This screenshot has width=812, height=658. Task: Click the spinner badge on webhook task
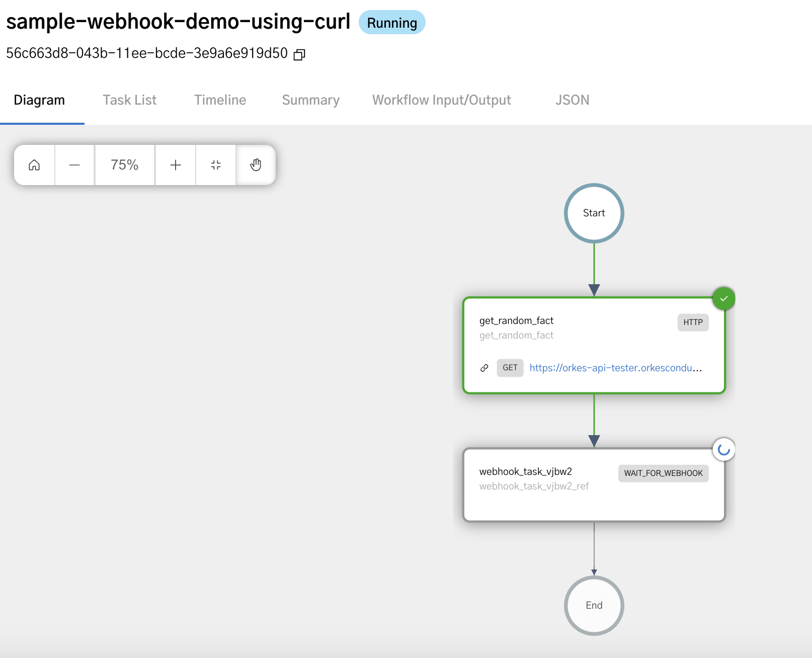723,449
